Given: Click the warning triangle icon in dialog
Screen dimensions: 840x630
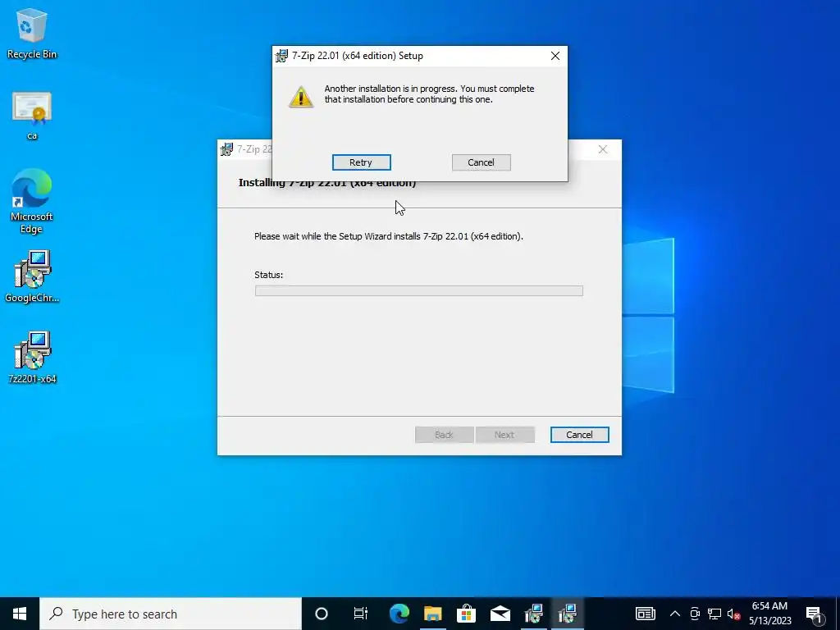Looking at the screenshot, I should pyautogui.click(x=301, y=97).
